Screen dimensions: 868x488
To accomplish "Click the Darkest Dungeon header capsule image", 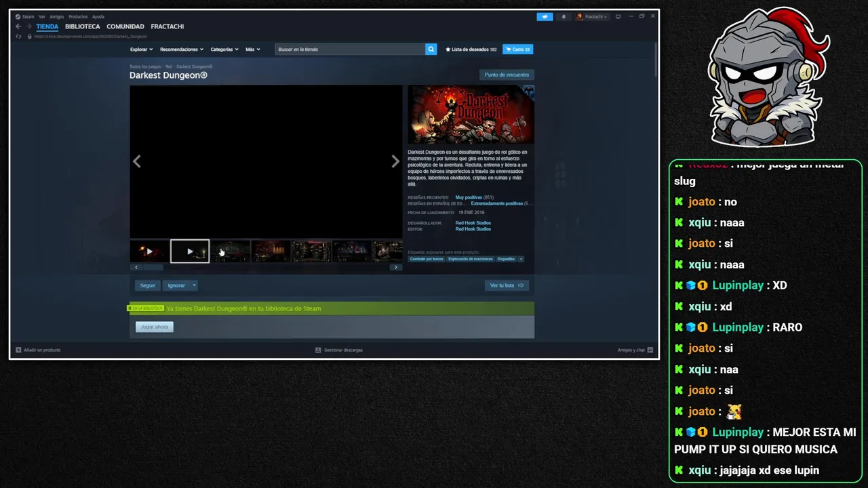I will [471, 115].
